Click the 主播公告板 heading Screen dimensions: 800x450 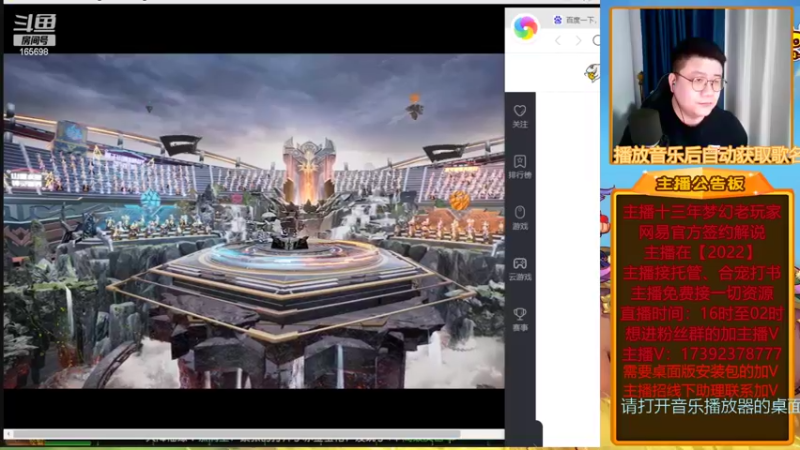[700, 184]
